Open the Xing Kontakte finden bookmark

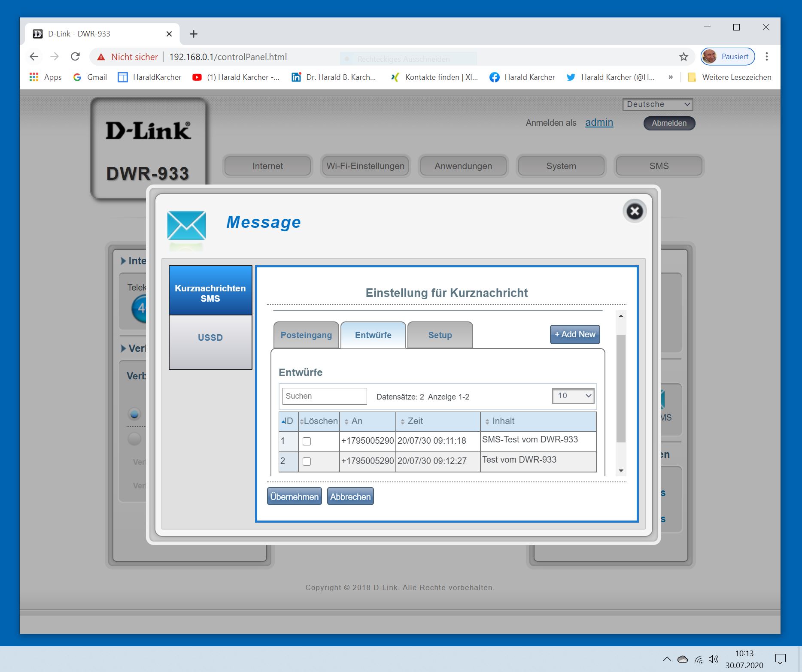(x=434, y=77)
